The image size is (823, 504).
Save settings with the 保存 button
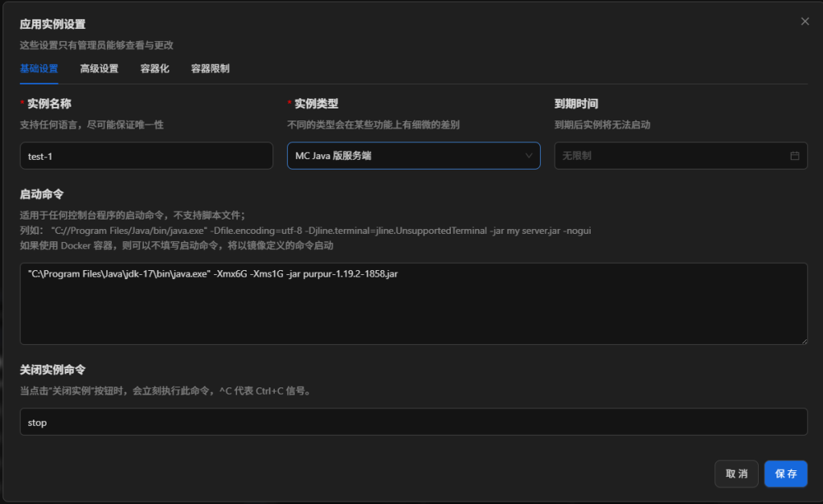click(x=785, y=474)
